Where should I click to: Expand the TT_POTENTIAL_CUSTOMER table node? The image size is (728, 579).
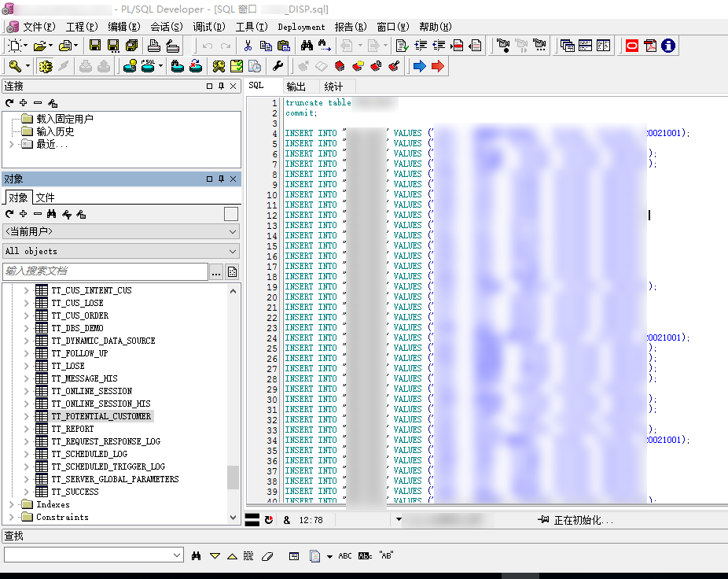[27, 416]
